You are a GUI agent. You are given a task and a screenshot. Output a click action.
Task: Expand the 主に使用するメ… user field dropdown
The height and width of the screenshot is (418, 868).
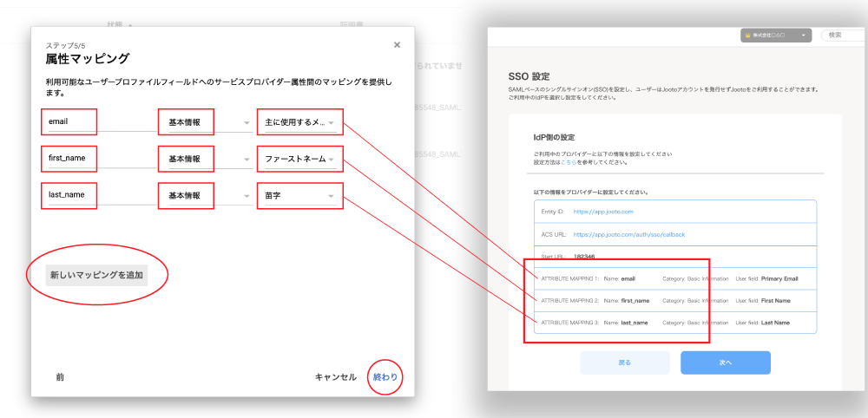click(300, 122)
